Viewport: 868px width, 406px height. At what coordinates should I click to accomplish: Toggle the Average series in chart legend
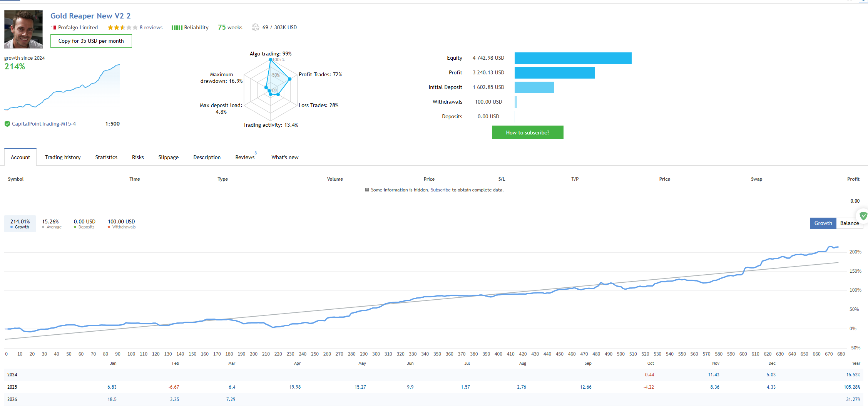pos(51,224)
